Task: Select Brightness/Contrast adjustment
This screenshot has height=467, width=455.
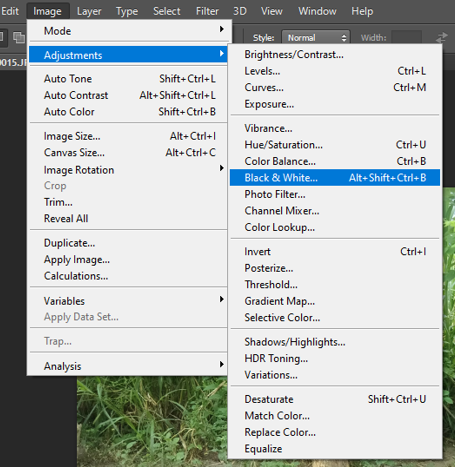Action: coord(335,54)
